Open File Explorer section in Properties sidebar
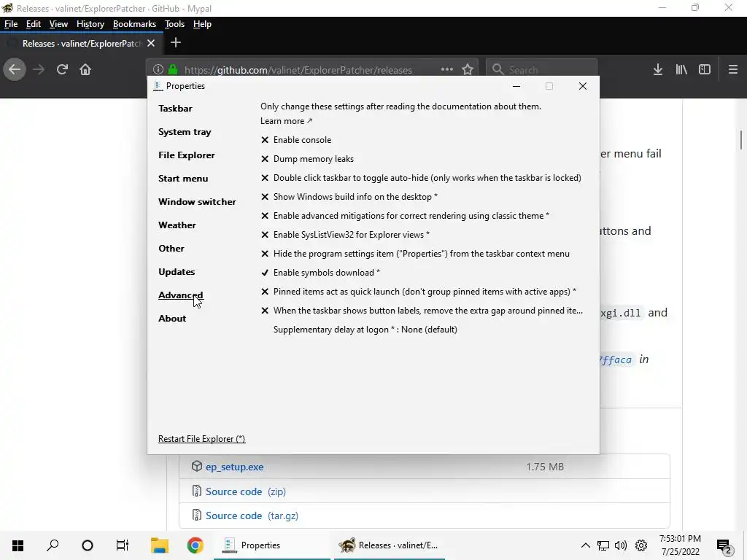The width and height of the screenshot is (747, 560). [x=187, y=155]
